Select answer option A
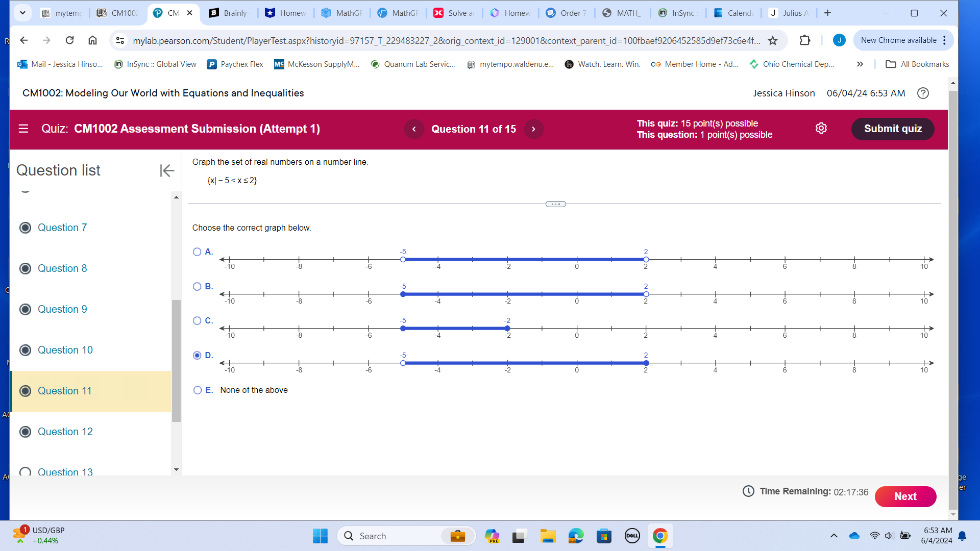The image size is (980, 551). coord(197,252)
